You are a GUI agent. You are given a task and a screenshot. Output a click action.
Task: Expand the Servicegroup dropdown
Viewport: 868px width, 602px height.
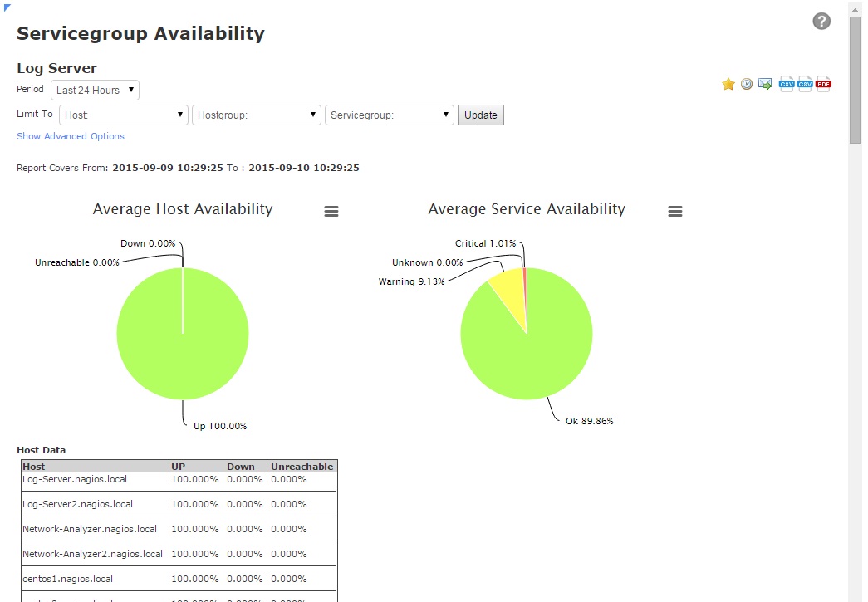point(389,115)
